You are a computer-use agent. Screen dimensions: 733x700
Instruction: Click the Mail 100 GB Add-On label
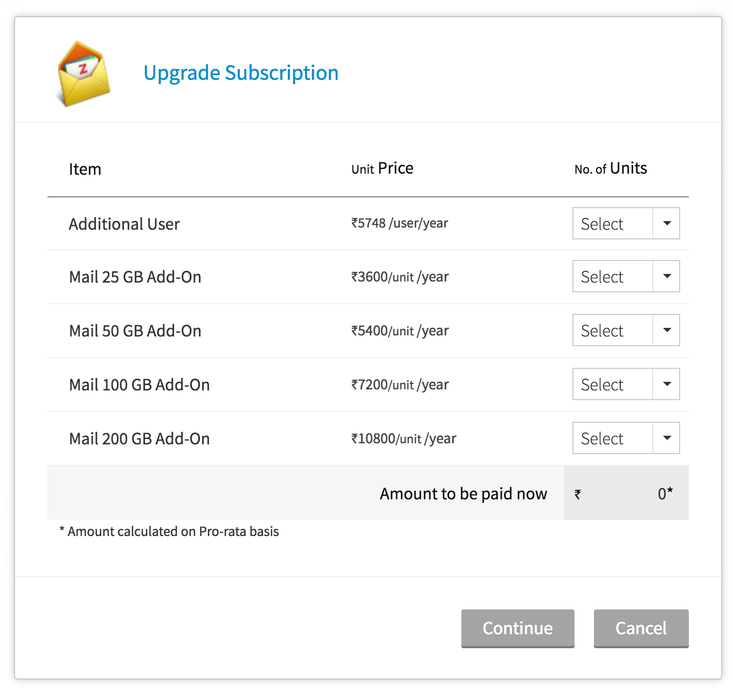139,385
